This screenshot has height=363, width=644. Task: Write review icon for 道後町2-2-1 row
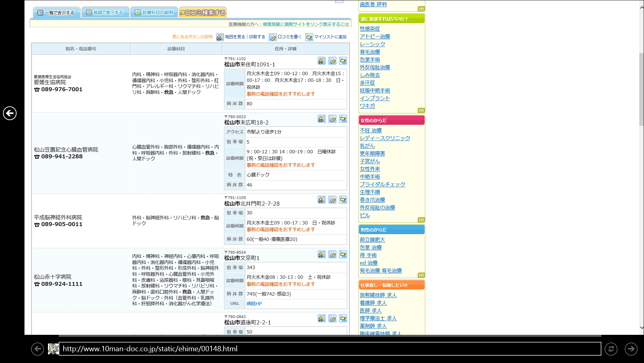[332, 318]
